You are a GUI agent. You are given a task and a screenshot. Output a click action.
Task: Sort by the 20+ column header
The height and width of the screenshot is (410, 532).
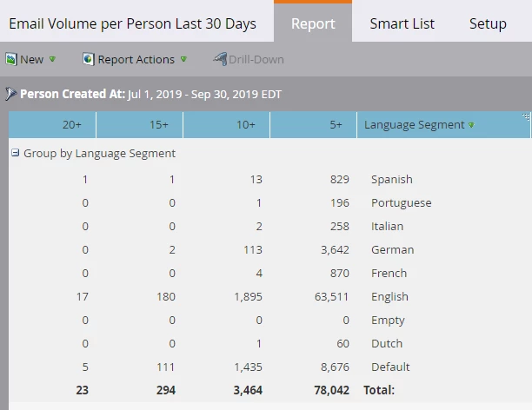52,125
